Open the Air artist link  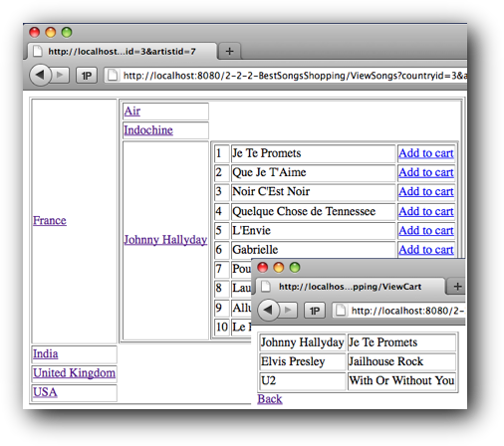coord(132,111)
